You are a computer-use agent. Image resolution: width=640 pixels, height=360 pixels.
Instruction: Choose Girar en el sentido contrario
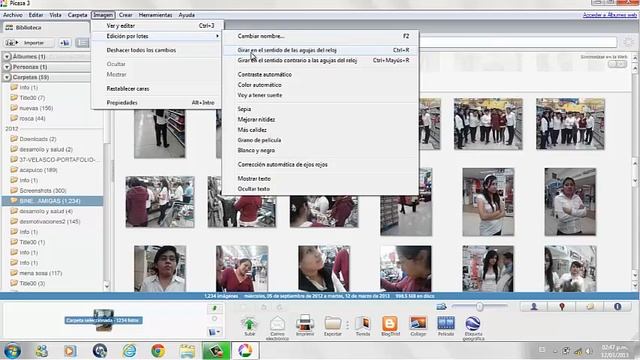(321, 60)
